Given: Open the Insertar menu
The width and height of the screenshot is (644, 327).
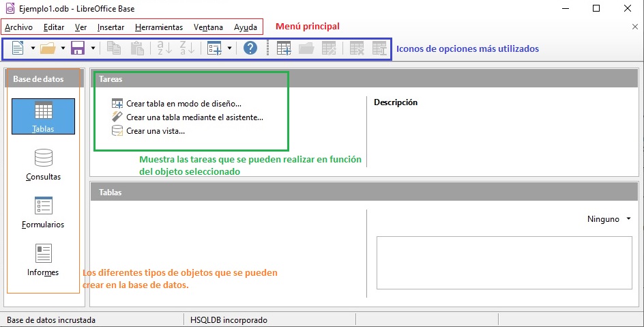Looking at the screenshot, I should point(111,27).
